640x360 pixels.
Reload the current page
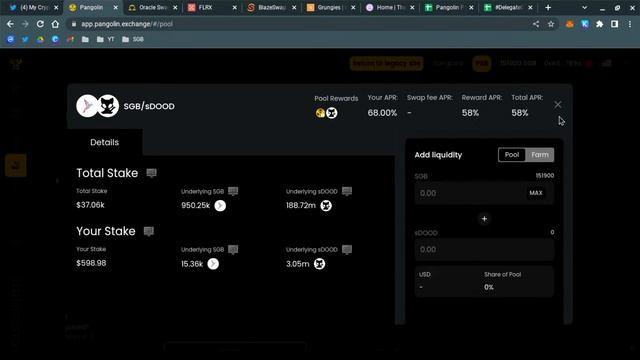pos(40,24)
